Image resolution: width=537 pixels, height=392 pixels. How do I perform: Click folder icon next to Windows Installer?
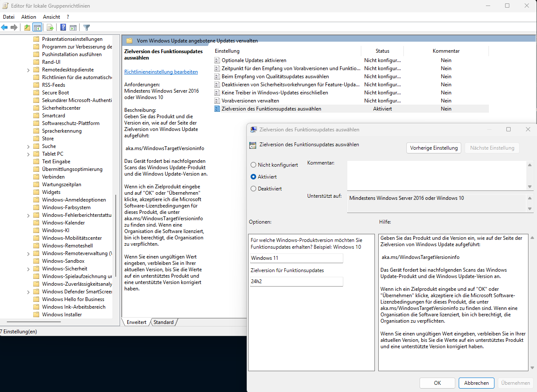click(36, 315)
